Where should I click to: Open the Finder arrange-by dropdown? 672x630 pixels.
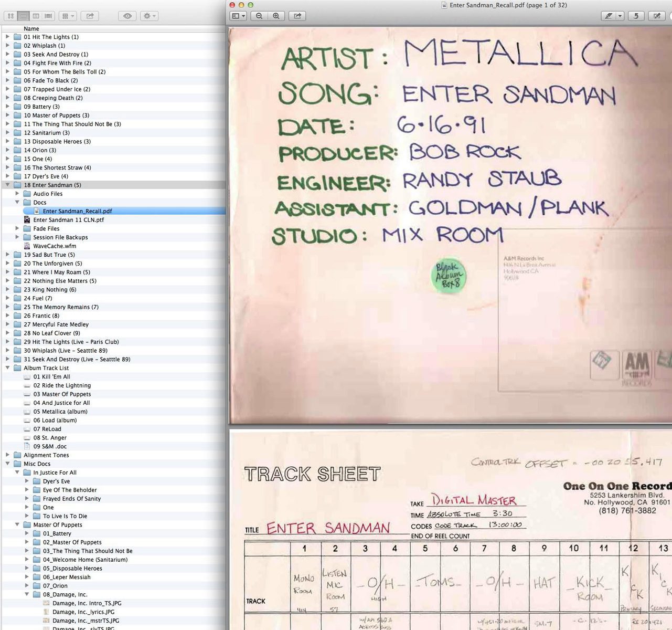coord(67,16)
